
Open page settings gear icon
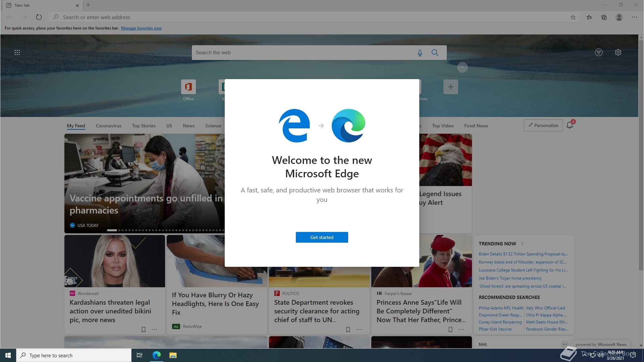tap(618, 52)
